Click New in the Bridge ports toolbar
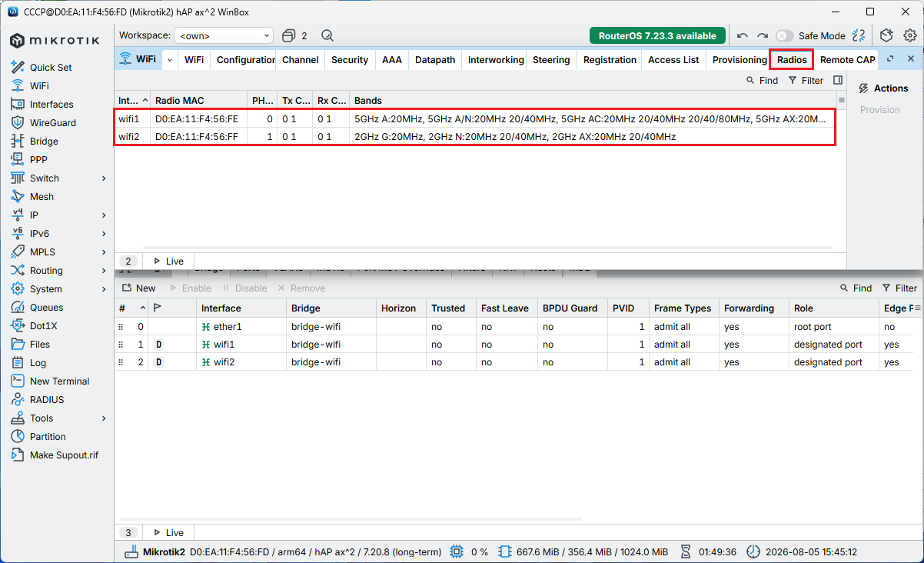Viewport: 924px width, 563px height. 139,288
